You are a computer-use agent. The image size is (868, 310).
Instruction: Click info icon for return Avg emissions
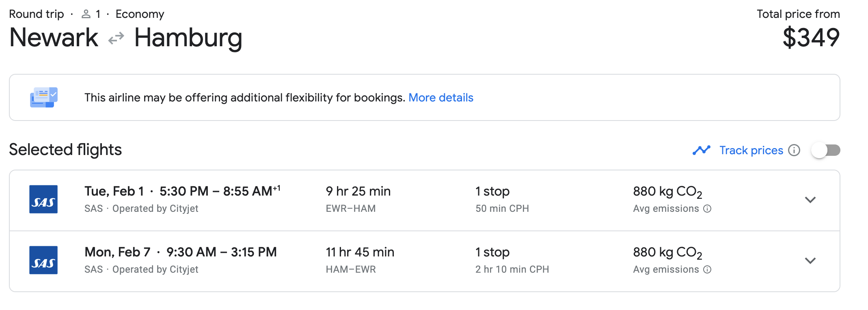click(707, 269)
